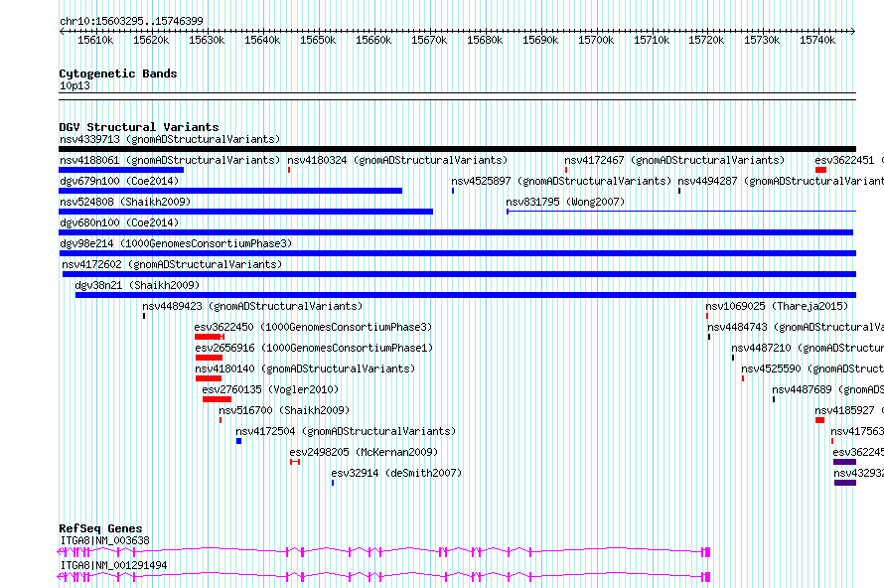Select the nsv524808 (Shaikh2009) blue bar

point(245,212)
